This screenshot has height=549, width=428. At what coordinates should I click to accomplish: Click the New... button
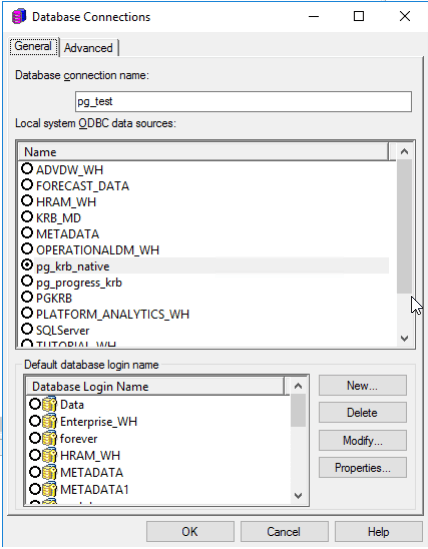point(363,385)
